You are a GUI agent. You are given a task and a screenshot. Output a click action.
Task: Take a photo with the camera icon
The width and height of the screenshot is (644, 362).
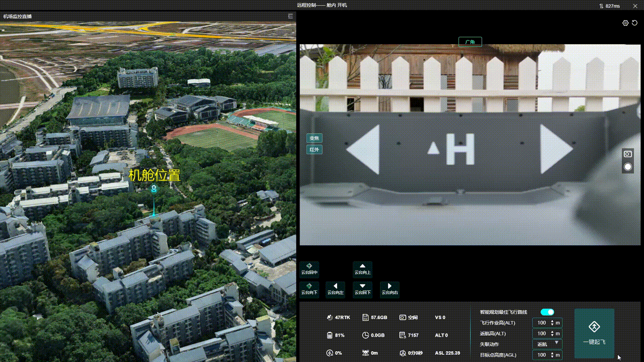627,154
